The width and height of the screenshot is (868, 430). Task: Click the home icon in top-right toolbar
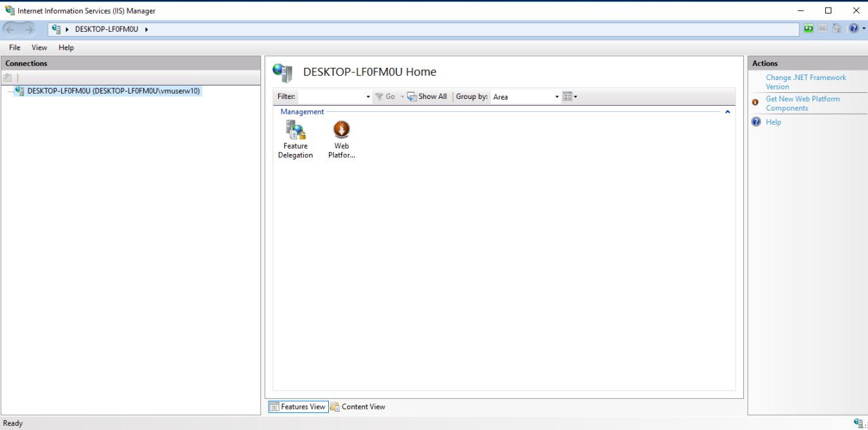pyautogui.click(x=837, y=28)
